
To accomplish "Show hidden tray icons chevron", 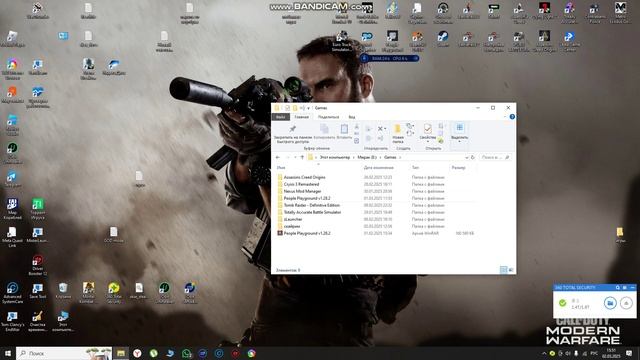I will pos(544,353).
